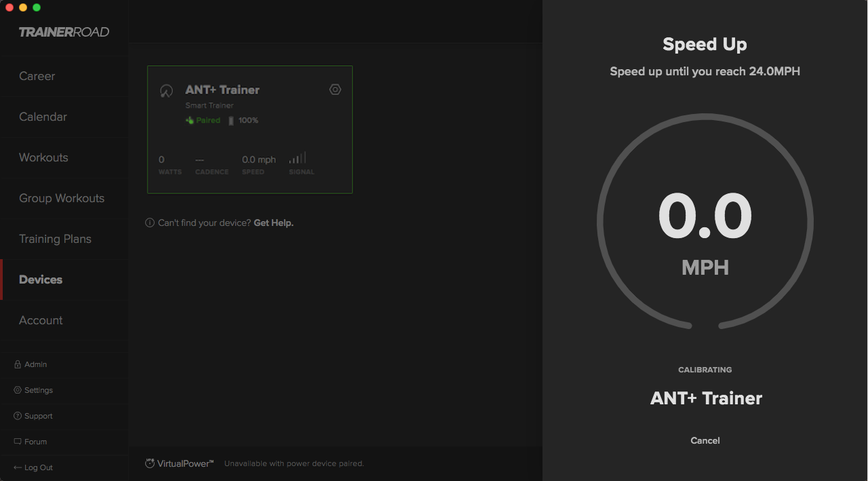This screenshot has height=481, width=868.
Task: Click the VirtualPower stopwatch icon
Action: (x=150, y=463)
